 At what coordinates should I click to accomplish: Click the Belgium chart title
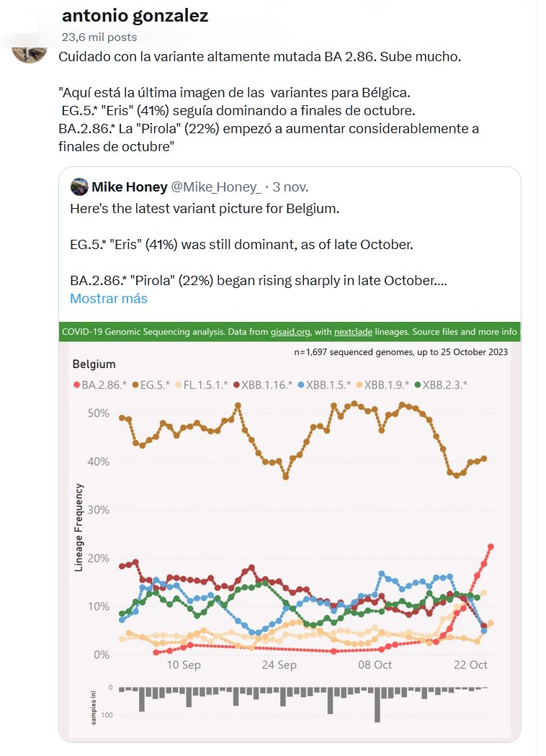(94, 364)
